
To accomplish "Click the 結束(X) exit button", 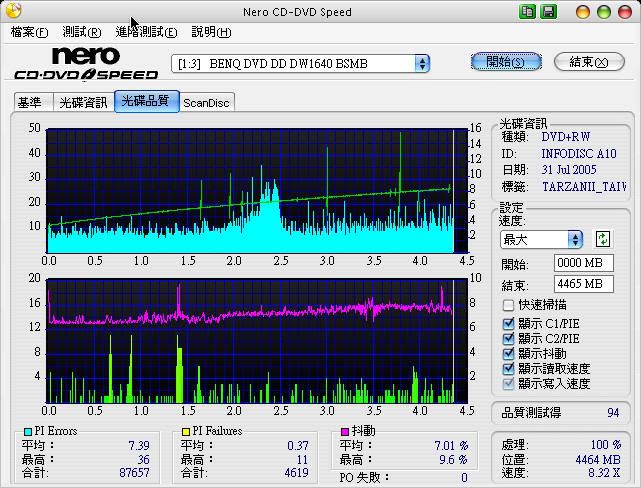I will click(589, 62).
